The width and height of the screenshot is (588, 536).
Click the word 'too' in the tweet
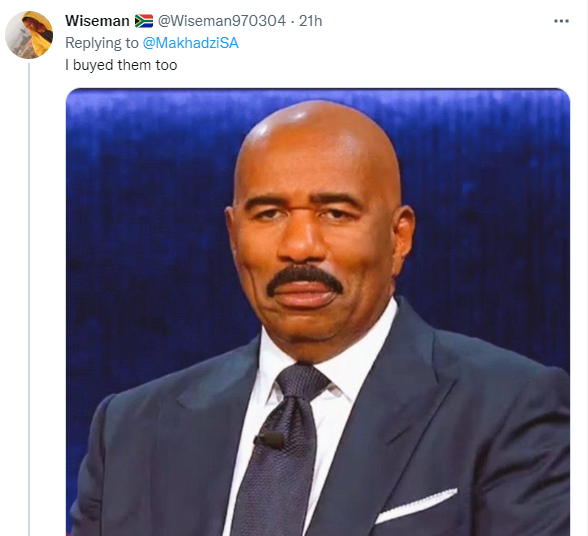point(166,65)
